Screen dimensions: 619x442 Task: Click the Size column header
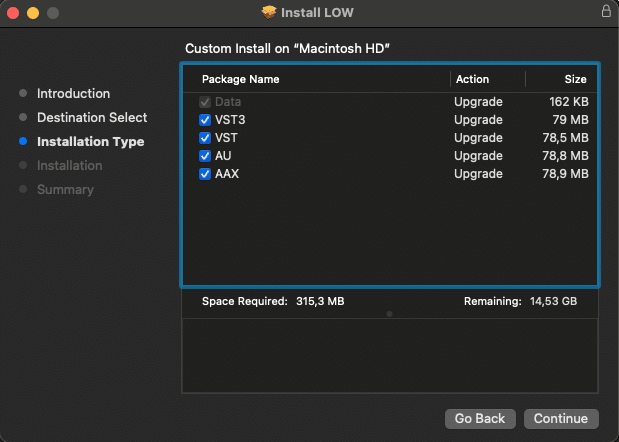(x=575, y=79)
